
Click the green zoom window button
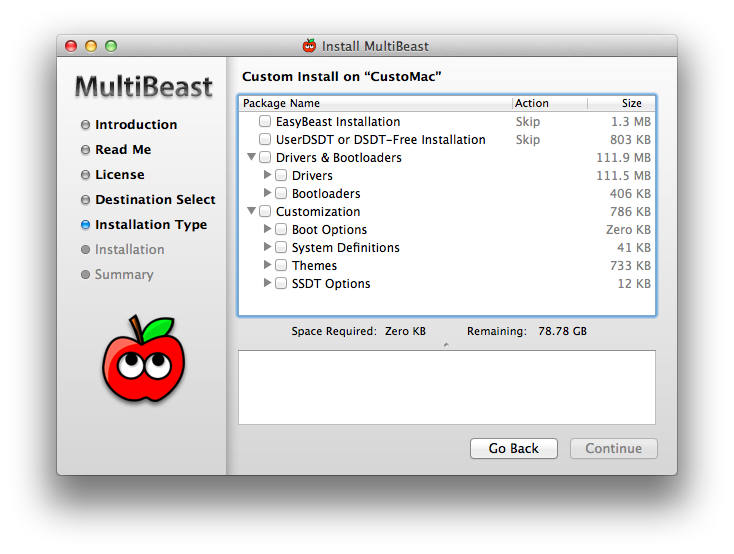tap(111, 46)
